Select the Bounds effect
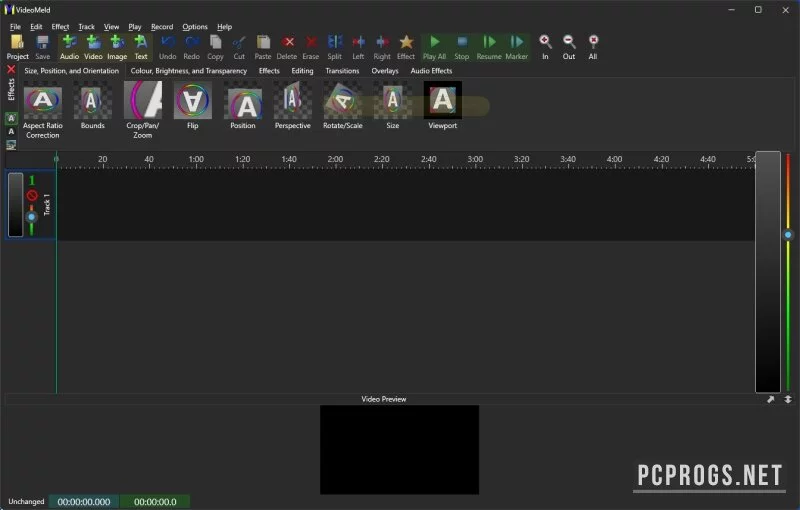 point(92,106)
